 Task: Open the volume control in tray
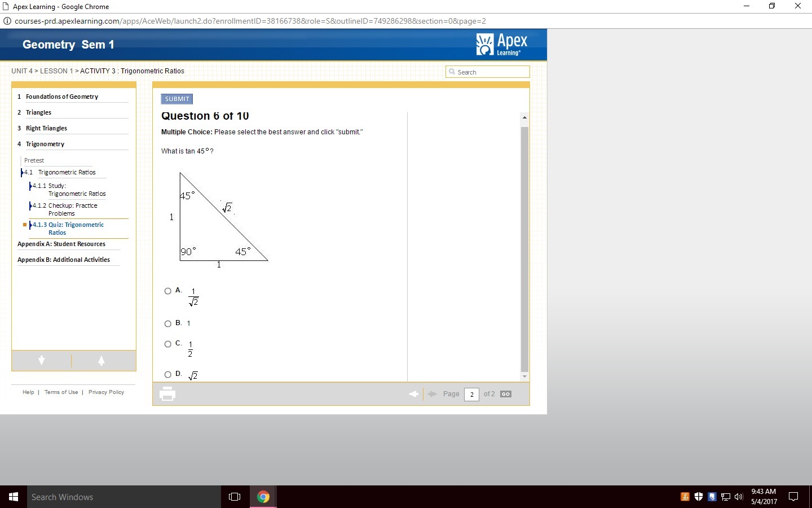tap(739, 497)
